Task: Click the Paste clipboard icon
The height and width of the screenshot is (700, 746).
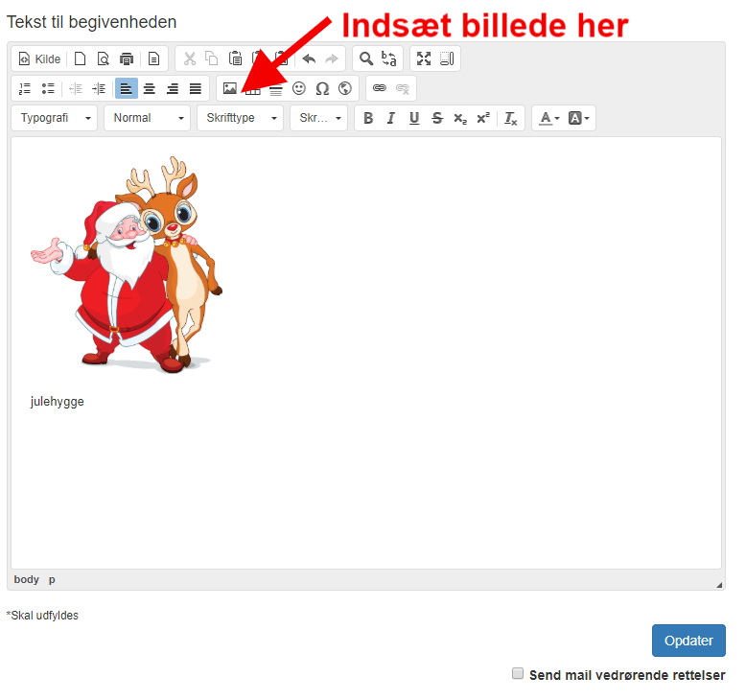Action: [235, 59]
